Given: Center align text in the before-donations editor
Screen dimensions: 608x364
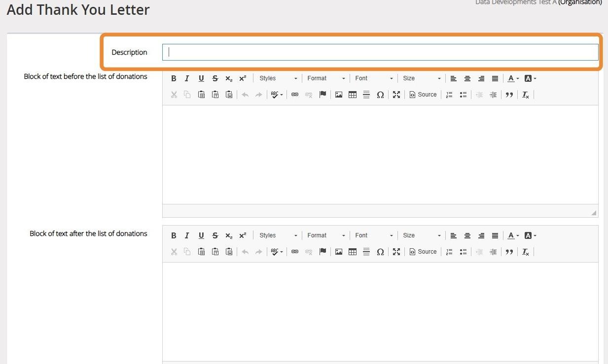Looking at the screenshot, I should coord(467,78).
